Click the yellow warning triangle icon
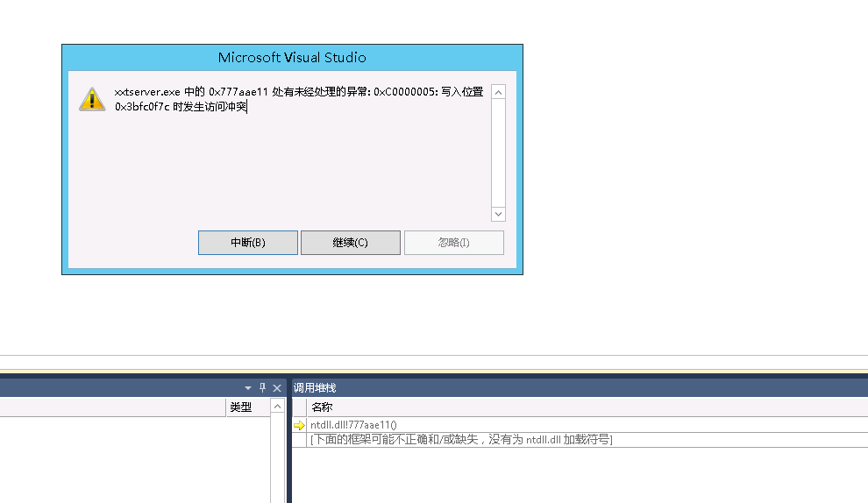 pos(92,99)
